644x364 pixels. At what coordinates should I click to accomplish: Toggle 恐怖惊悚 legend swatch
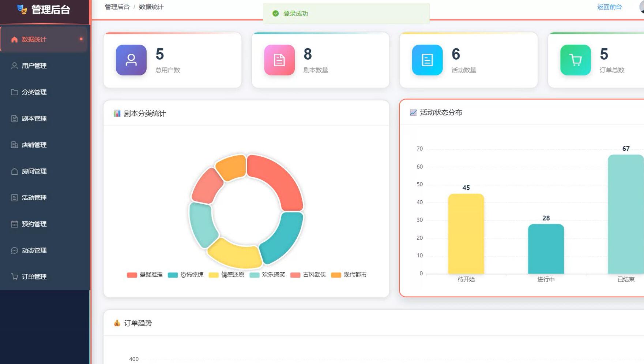(x=173, y=275)
